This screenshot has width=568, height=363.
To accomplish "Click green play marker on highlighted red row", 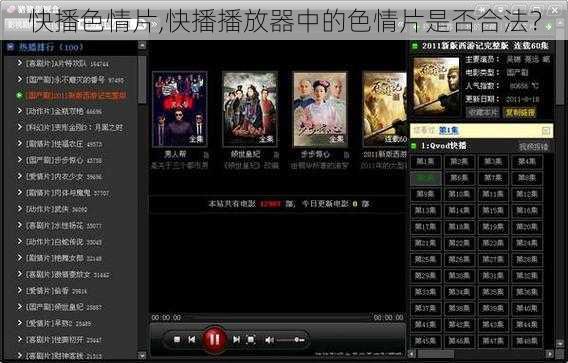I will pyautogui.click(x=19, y=95).
